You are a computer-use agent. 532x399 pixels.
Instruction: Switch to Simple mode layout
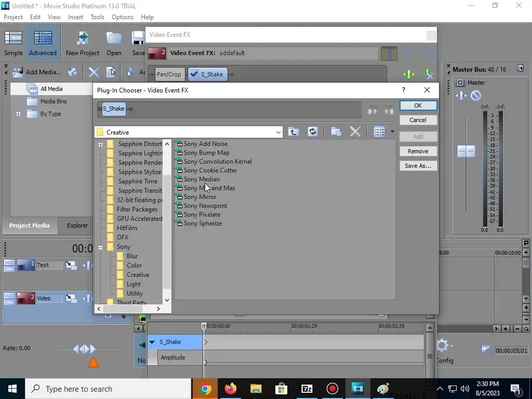(x=14, y=43)
